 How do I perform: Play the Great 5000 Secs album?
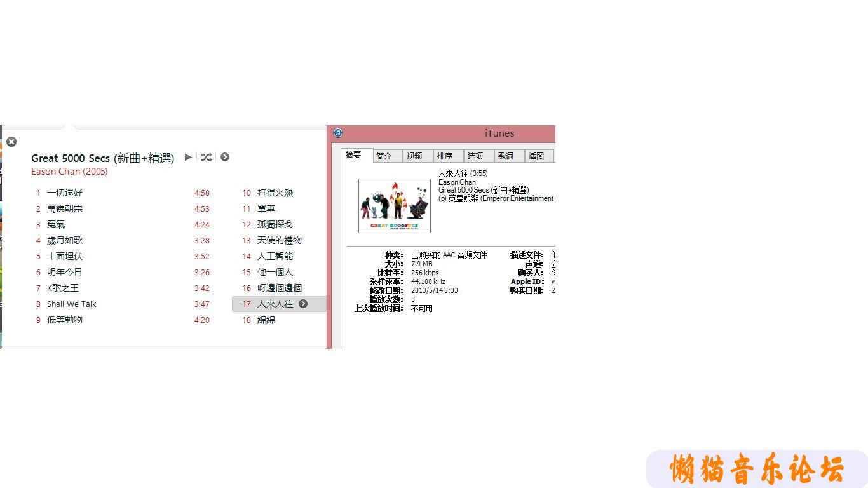(188, 157)
